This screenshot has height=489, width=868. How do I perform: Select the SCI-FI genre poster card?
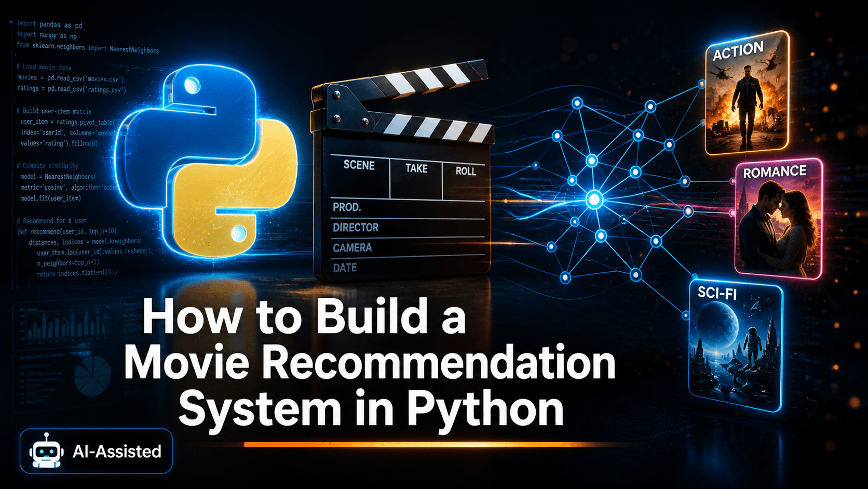click(736, 346)
